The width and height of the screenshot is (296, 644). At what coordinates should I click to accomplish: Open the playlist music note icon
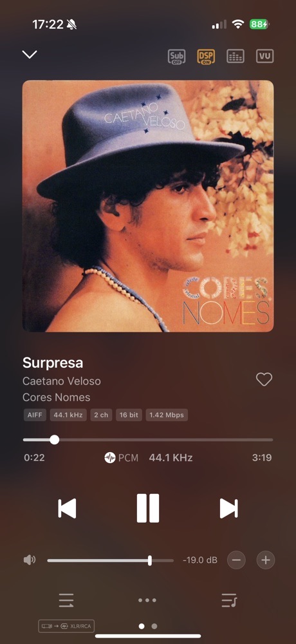coord(229,600)
